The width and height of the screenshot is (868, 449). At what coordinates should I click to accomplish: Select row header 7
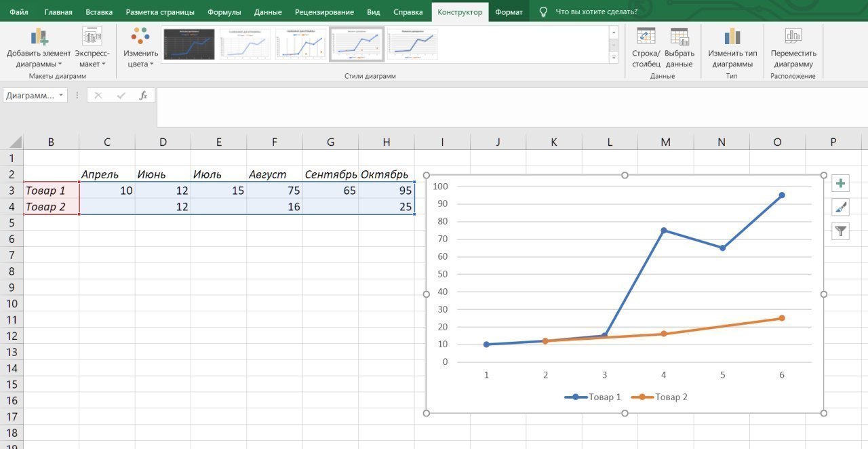pos(11,255)
